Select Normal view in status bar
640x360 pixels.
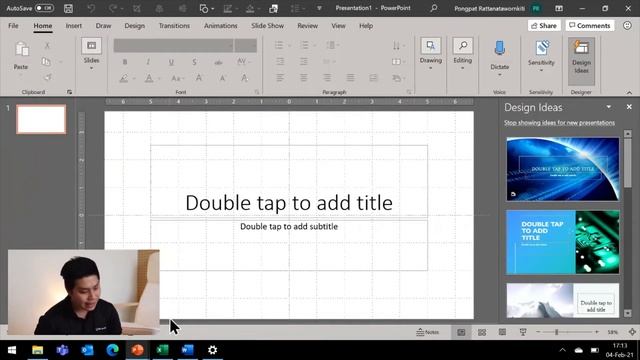click(x=461, y=332)
